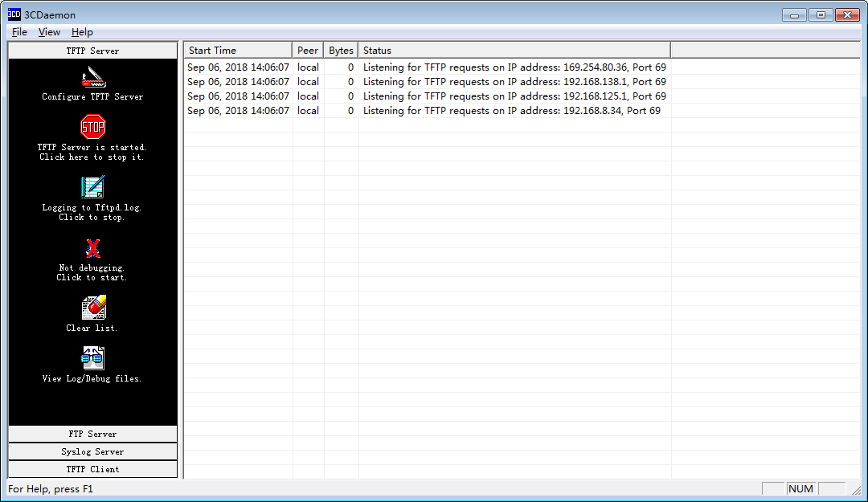Select log row for IP 192.168.125.1
The height and width of the screenshot is (502, 868).
427,96
